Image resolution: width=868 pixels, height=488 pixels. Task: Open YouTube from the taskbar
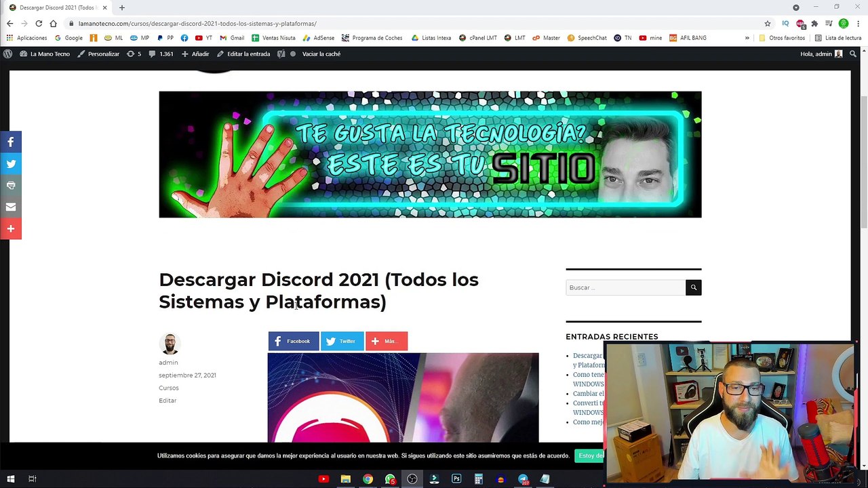pyautogui.click(x=323, y=479)
